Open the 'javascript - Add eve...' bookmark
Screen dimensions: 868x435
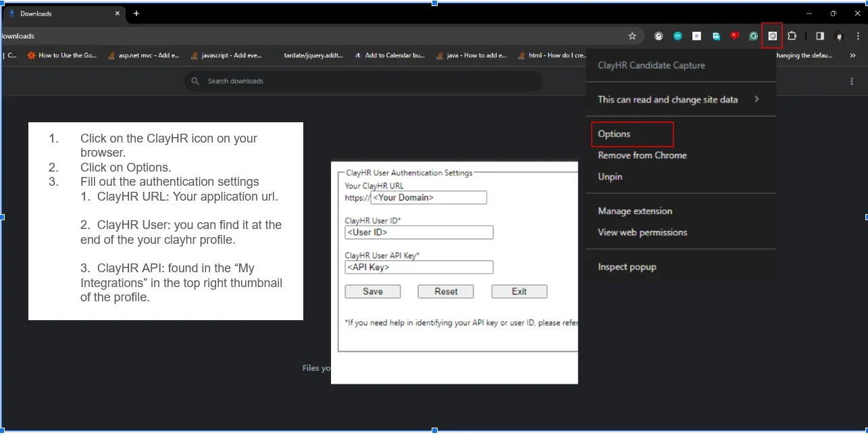pyautogui.click(x=226, y=55)
